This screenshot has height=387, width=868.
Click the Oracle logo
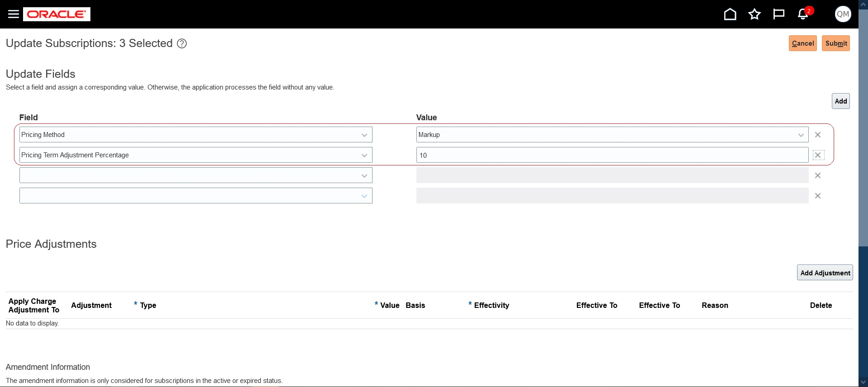tap(57, 14)
